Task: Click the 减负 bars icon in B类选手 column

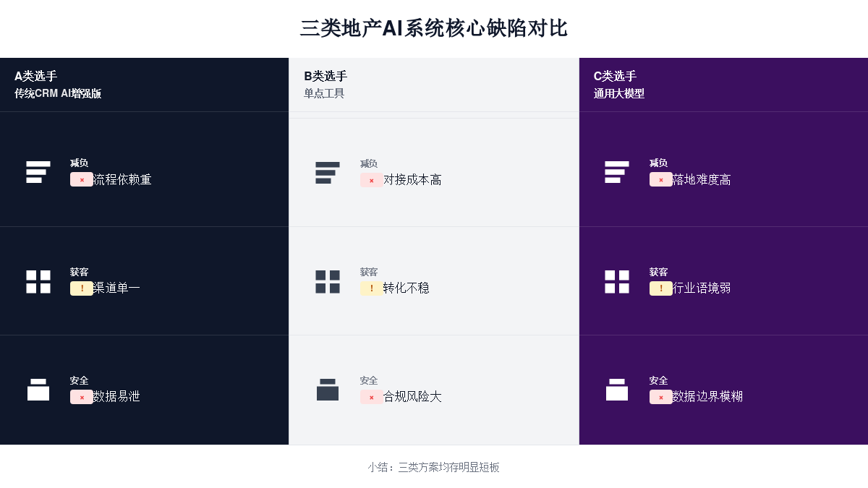Action: pos(328,173)
